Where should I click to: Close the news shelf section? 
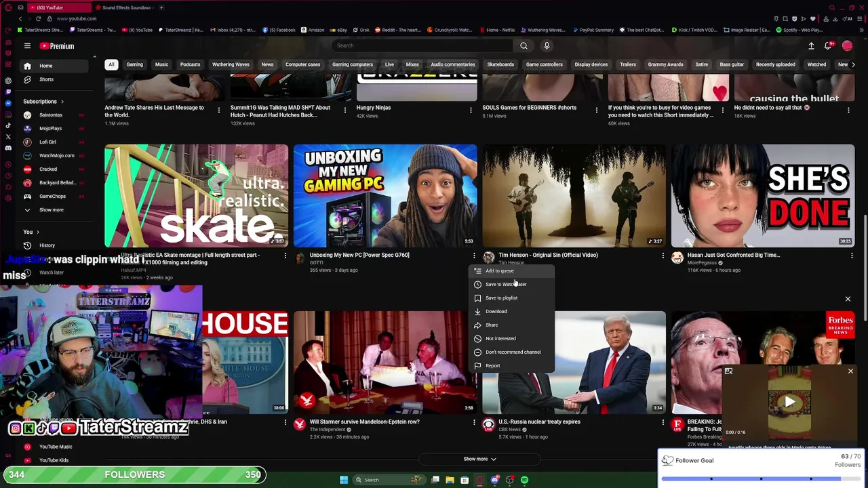[848, 299]
